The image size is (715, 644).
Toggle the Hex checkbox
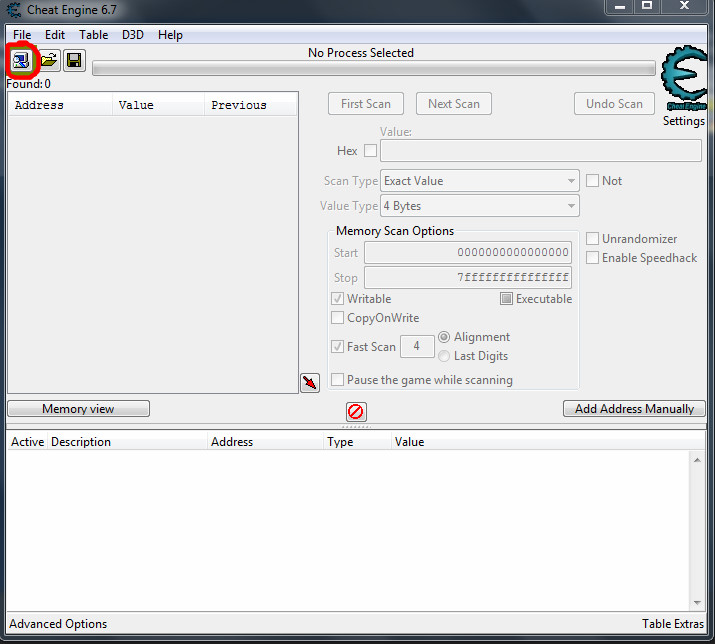370,151
